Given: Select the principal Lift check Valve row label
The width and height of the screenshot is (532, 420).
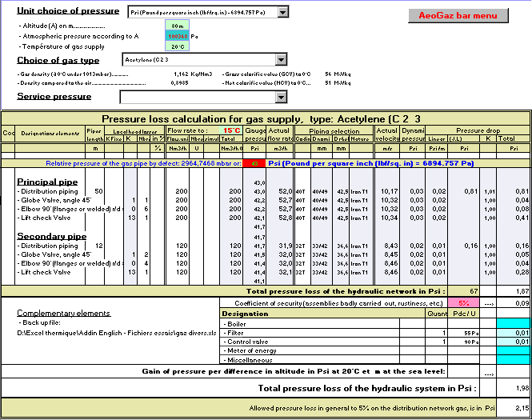Looking at the screenshot, I should (44, 218).
